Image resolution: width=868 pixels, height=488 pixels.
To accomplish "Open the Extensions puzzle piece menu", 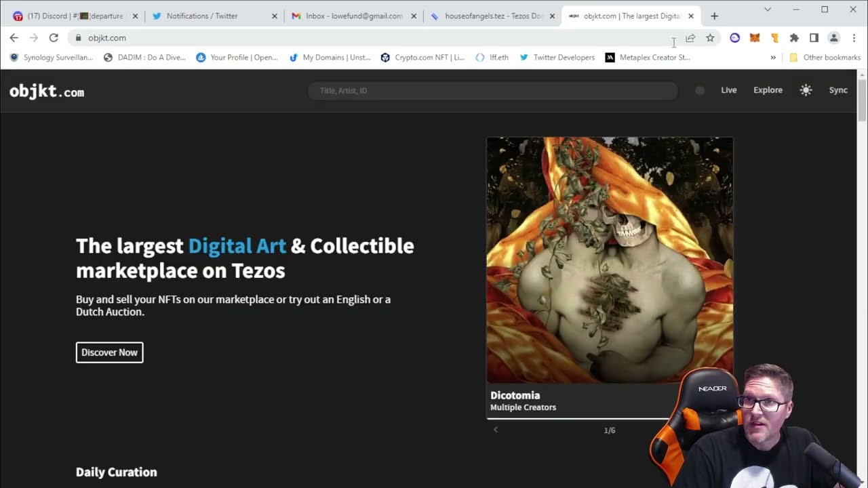I will [794, 38].
